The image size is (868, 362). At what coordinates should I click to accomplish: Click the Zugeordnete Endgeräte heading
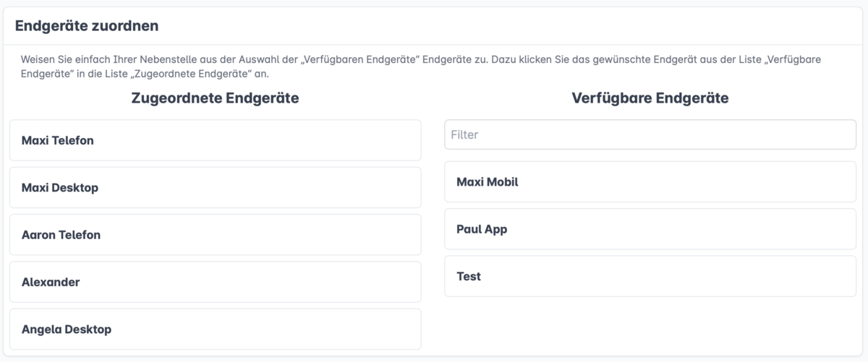coord(215,98)
